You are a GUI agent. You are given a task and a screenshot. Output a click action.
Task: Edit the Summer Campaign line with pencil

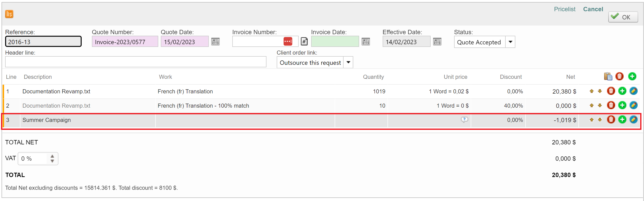click(633, 120)
